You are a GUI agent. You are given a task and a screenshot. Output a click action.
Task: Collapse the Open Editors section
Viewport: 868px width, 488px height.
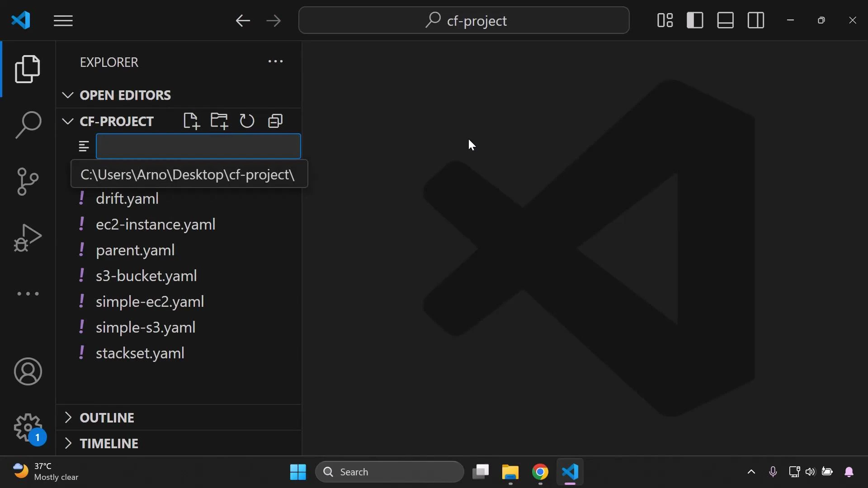(67, 95)
